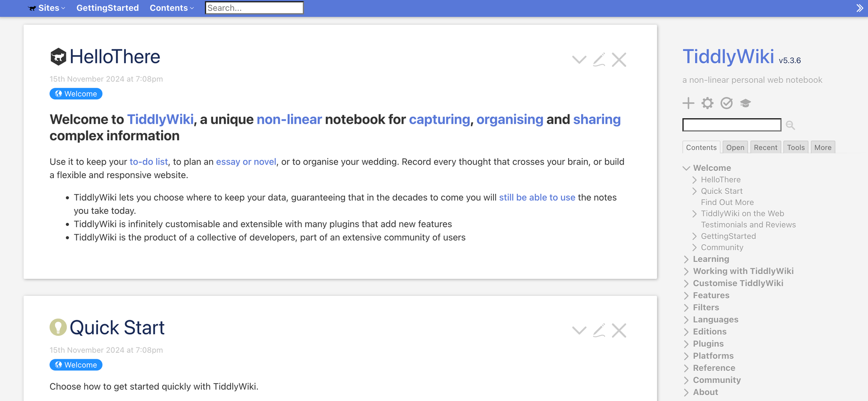The width and height of the screenshot is (868, 401).
Task: Click the Quick Start lightbulb icon
Action: point(58,328)
